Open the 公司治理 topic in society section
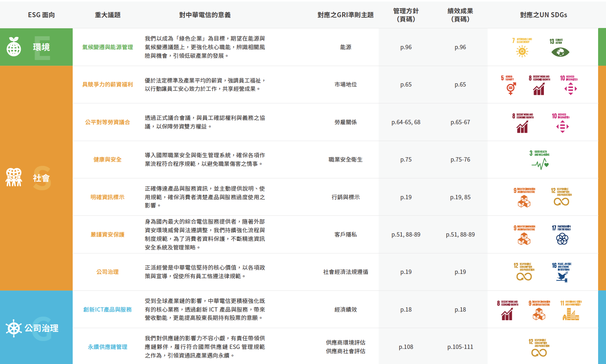The image size is (606, 364). pos(108,272)
